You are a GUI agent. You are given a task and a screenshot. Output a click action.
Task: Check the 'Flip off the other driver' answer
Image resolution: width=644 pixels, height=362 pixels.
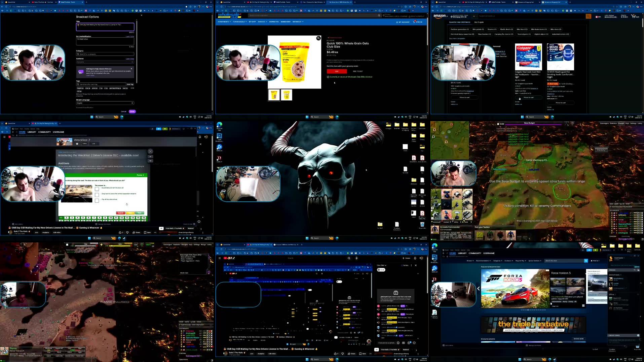point(97,201)
